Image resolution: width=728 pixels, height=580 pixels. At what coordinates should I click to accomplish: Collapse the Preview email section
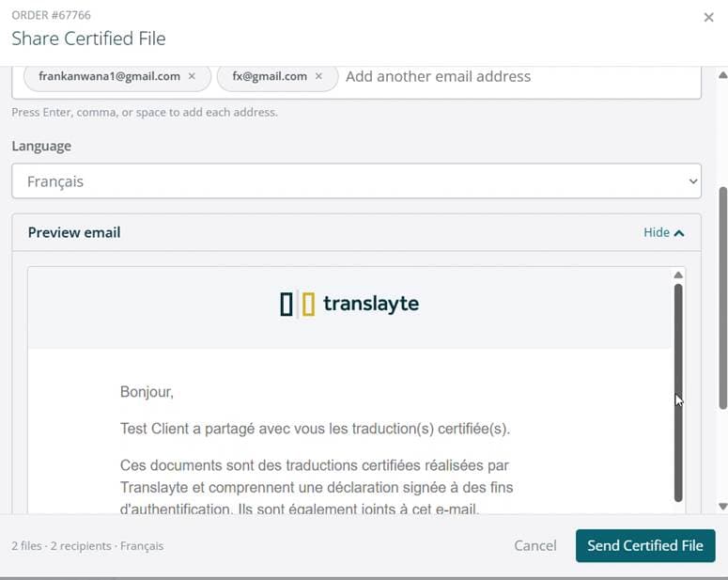pyautogui.click(x=663, y=233)
